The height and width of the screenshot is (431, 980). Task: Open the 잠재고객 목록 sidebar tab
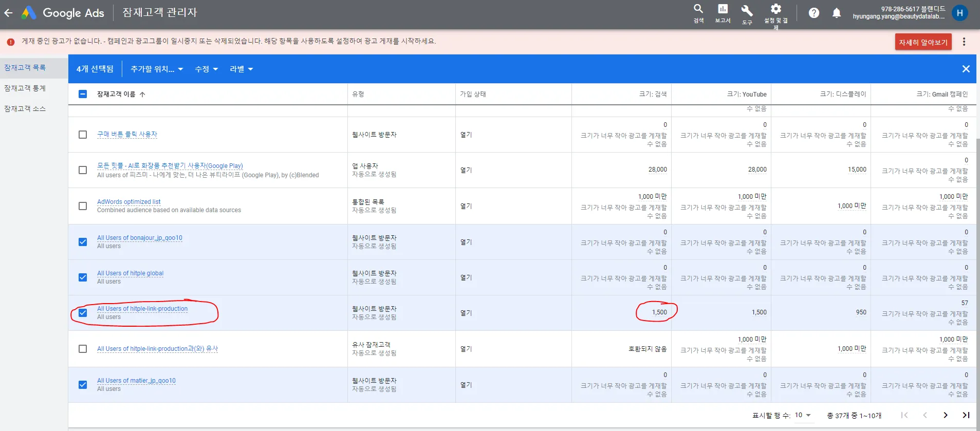(x=34, y=68)
